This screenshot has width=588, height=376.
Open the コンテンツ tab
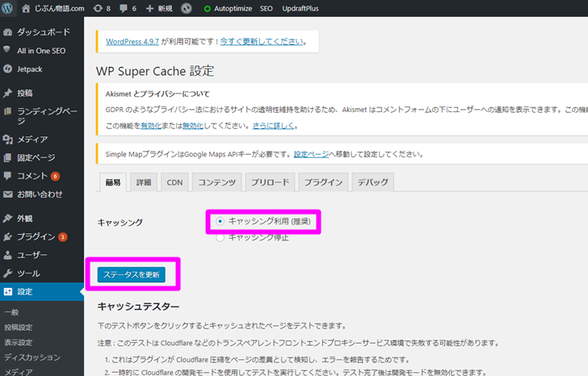point(217,182)
